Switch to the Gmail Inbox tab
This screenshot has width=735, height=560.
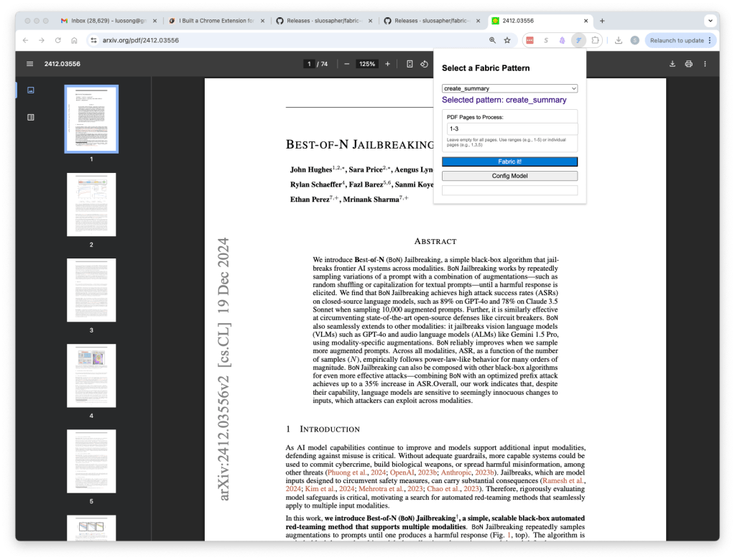[104, 21]
